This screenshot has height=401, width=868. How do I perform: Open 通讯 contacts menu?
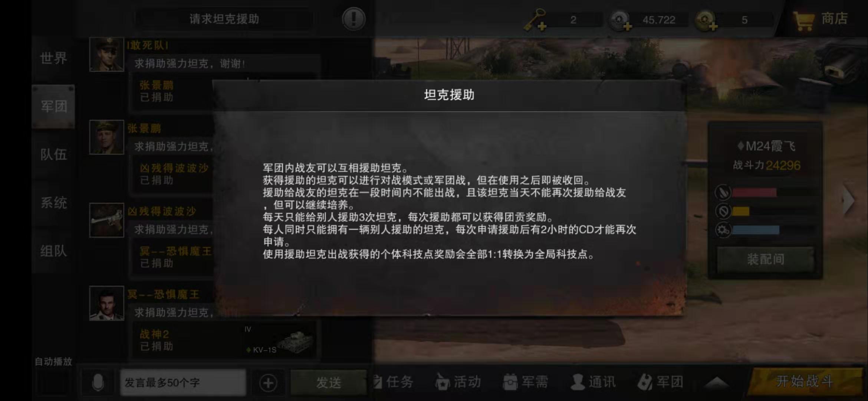(592, 382)
